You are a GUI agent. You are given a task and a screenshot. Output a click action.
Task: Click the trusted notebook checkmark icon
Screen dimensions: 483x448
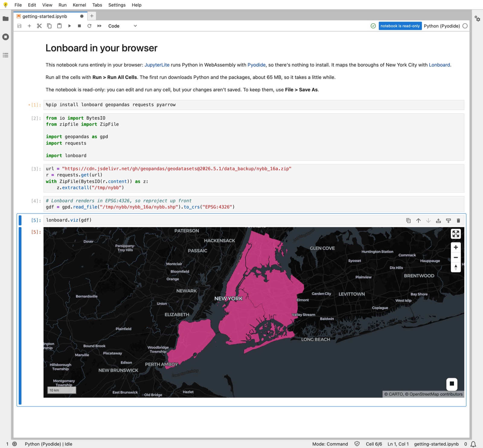point(373,26)
